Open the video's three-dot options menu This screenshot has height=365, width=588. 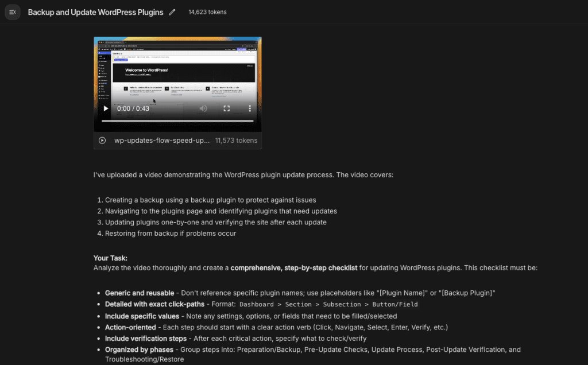click(249, 108)
